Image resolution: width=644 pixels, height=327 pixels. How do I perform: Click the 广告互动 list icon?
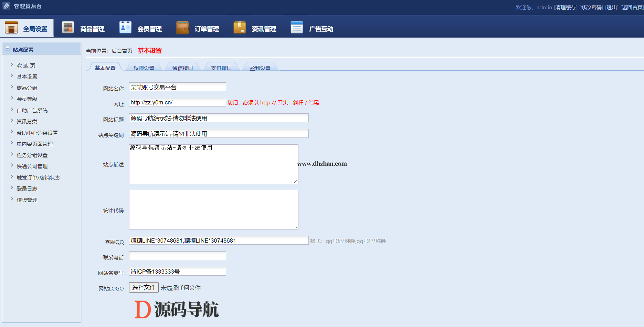(297, 28)
